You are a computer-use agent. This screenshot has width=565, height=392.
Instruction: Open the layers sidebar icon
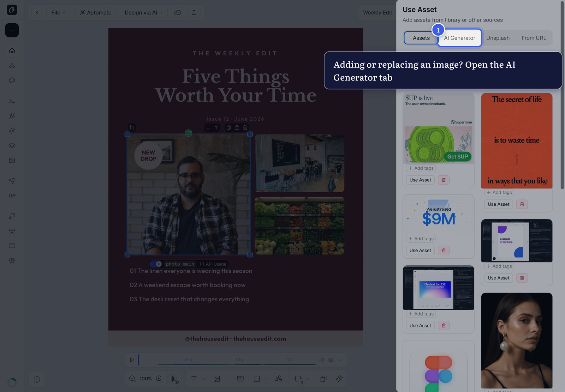12,145
